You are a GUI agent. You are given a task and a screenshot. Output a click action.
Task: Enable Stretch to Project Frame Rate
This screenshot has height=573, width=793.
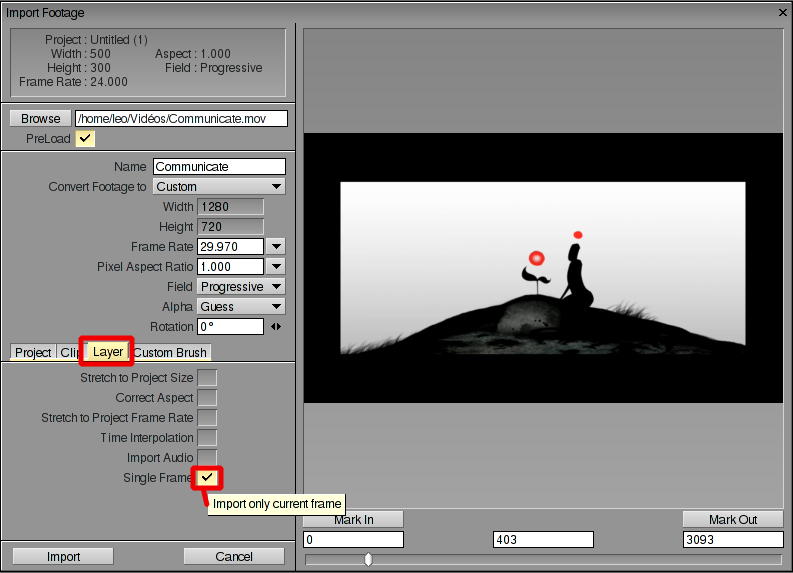pyautogui.click(x=207, y=418)
